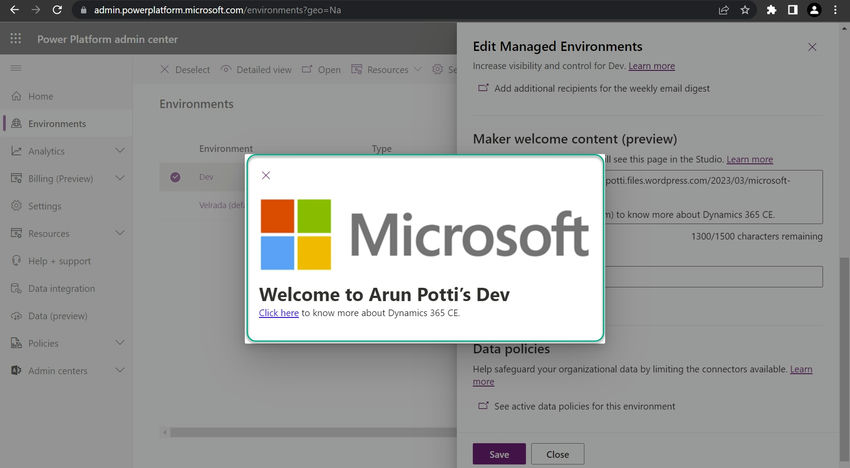Click the share page icon in address bar
Screen dimensions: 850x468
click(x=724, y=10)
